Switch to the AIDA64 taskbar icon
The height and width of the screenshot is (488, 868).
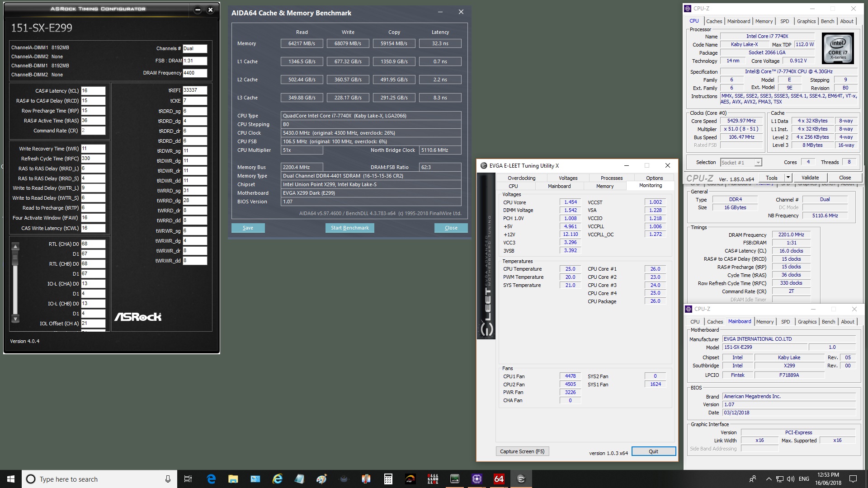[499, 479]
